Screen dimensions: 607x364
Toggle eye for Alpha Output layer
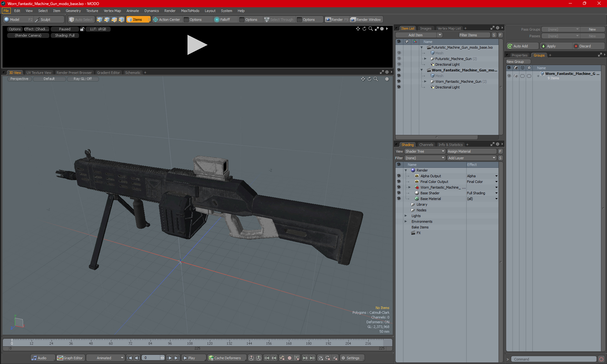tap(399, 176)
